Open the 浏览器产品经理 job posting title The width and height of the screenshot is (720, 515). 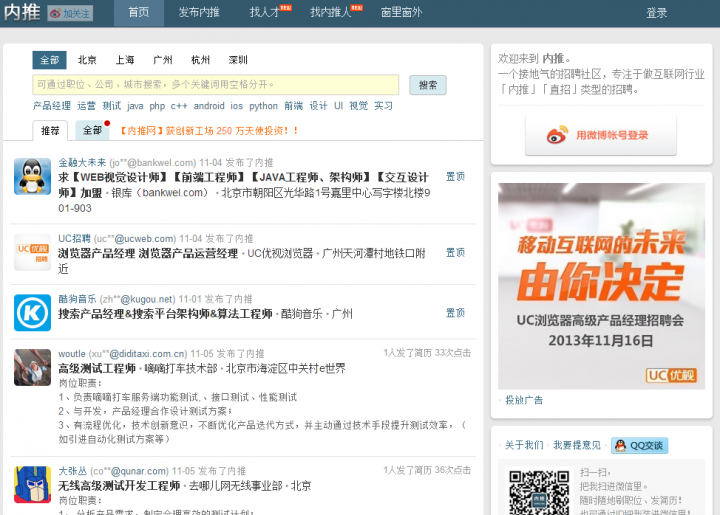click(x=148, y=253)
